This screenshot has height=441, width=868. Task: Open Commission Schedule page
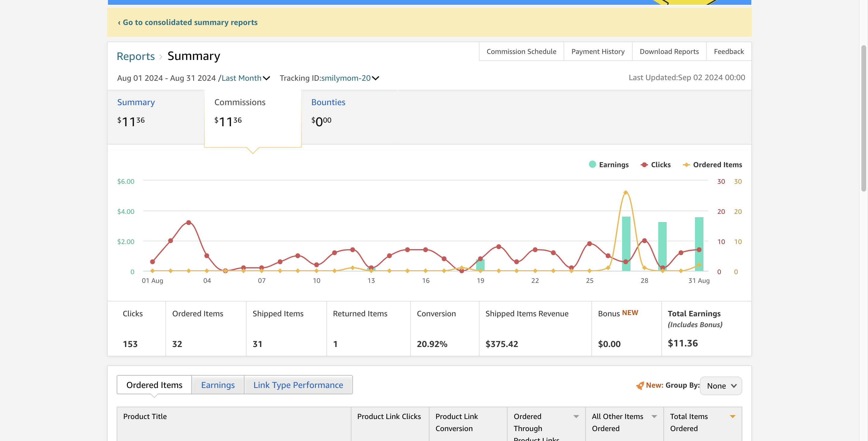pyautogui.click(x=521, y=51)
